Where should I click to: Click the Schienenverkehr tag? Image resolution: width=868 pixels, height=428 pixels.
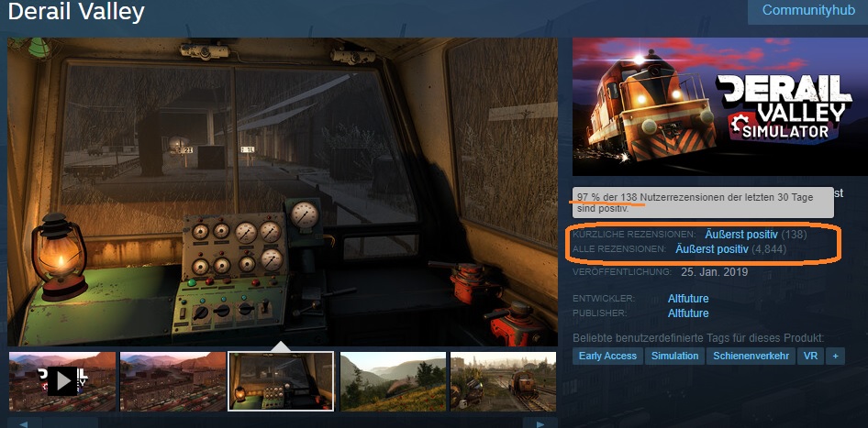751,357
